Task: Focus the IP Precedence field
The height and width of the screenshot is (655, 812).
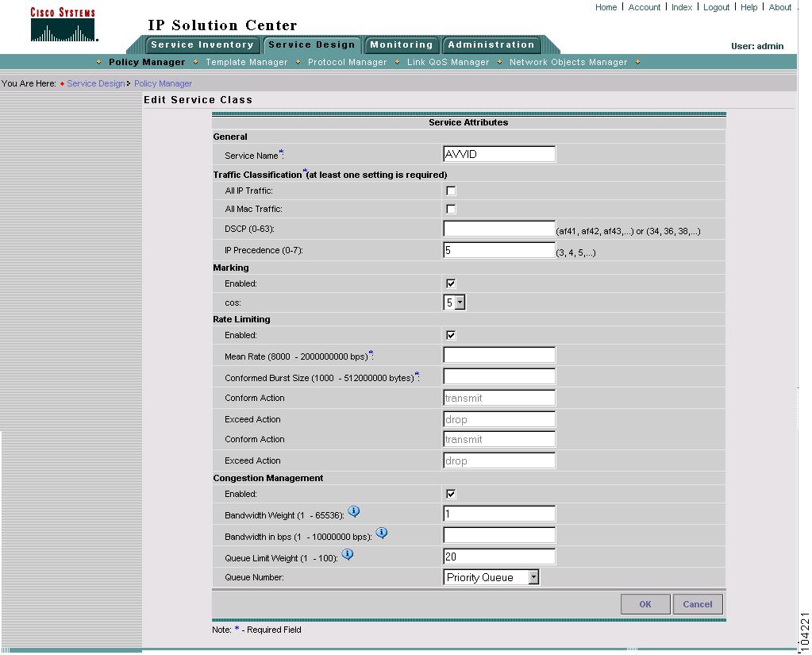Action: click(x=499, y=250)
